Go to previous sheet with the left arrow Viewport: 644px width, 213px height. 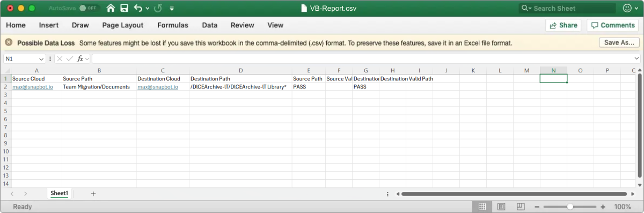pos(12,193)
